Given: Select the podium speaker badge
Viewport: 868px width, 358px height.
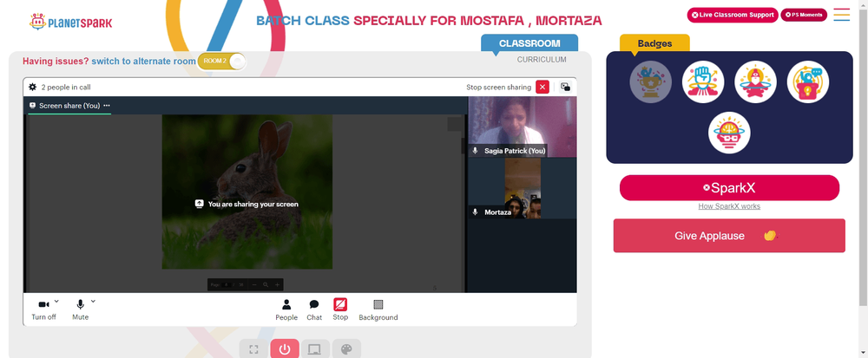Looking at the screenshot, I should (x=807, y=81).
